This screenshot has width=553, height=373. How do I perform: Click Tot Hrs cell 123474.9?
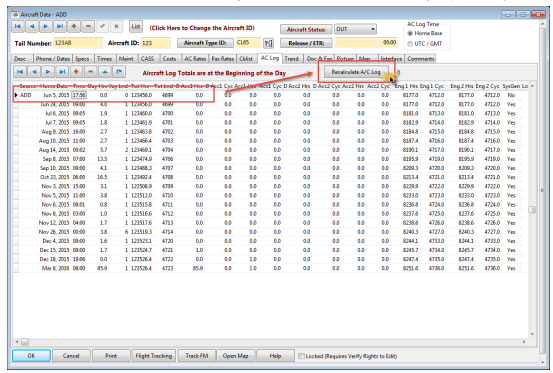(x=141, y=159)
